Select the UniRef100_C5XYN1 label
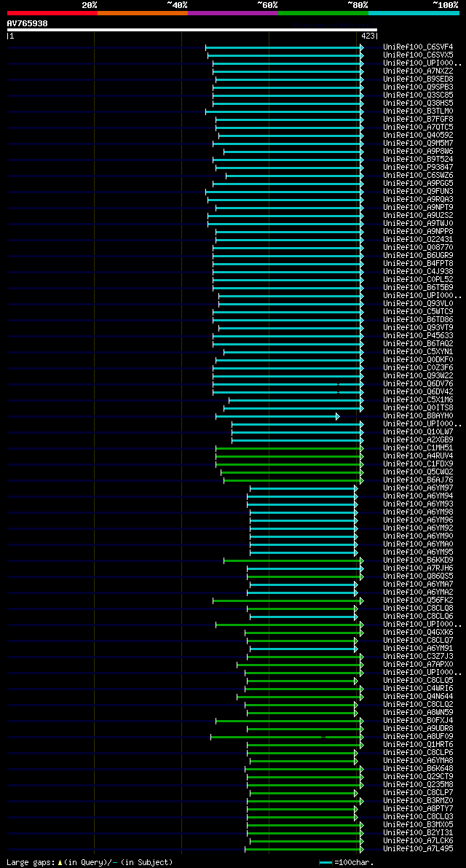Image resolution: width=466 pixels, height=868 pixels. 418,352
